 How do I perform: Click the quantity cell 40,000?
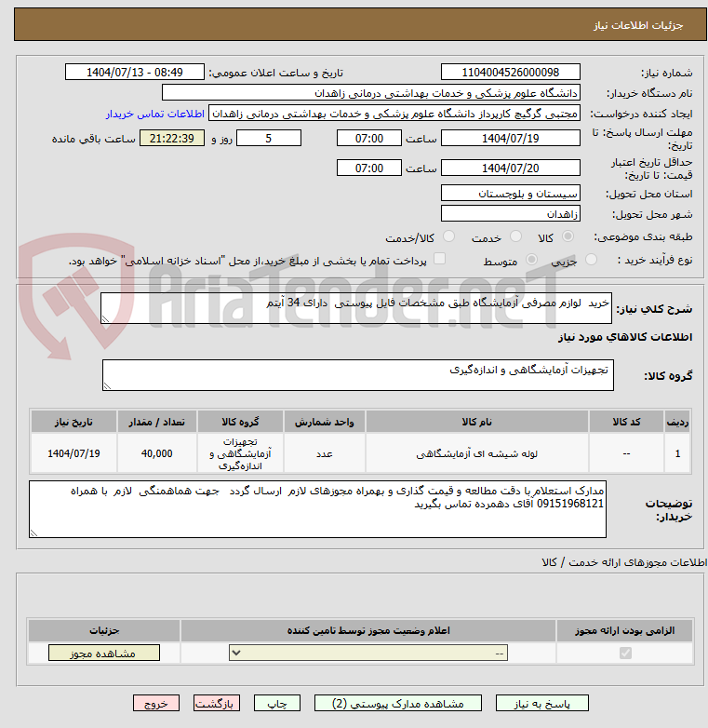coord(157,453)
